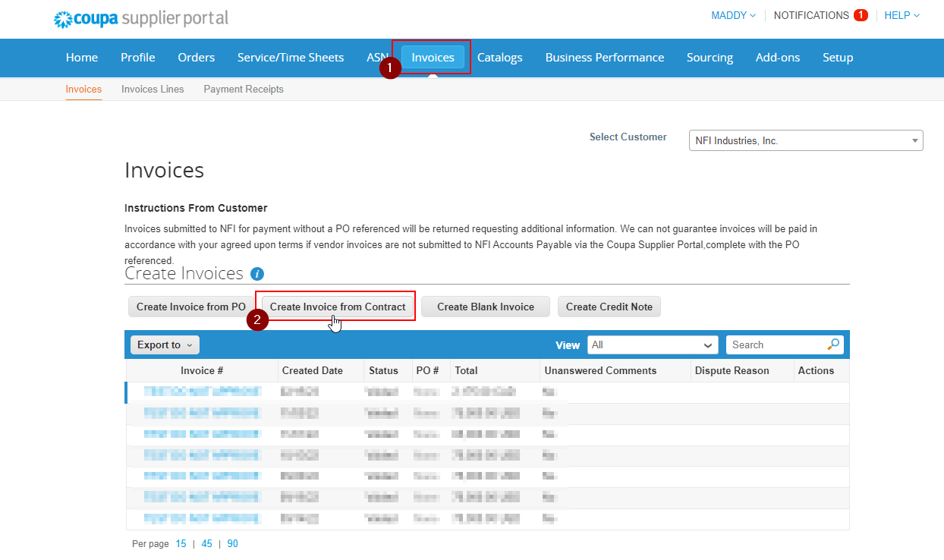The width and height of the screenshot is (944, 560).
Task: Open the Profile tab
Action: pos(138,58)
